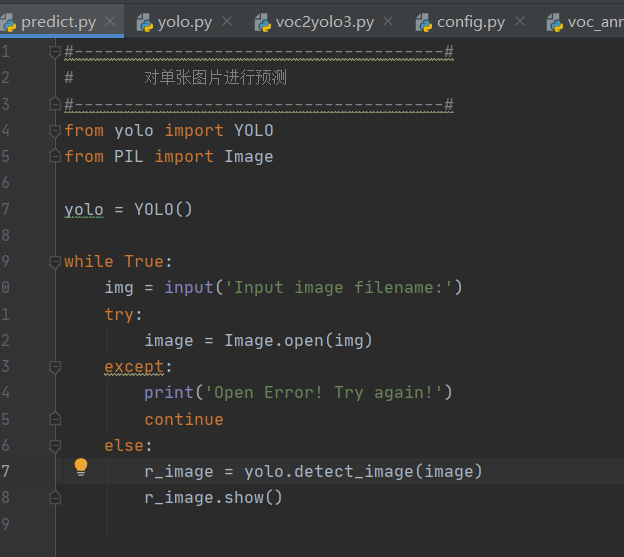Close the yolo.py editor tab
This screenshot has height=557, width=624.
(227, 22)
